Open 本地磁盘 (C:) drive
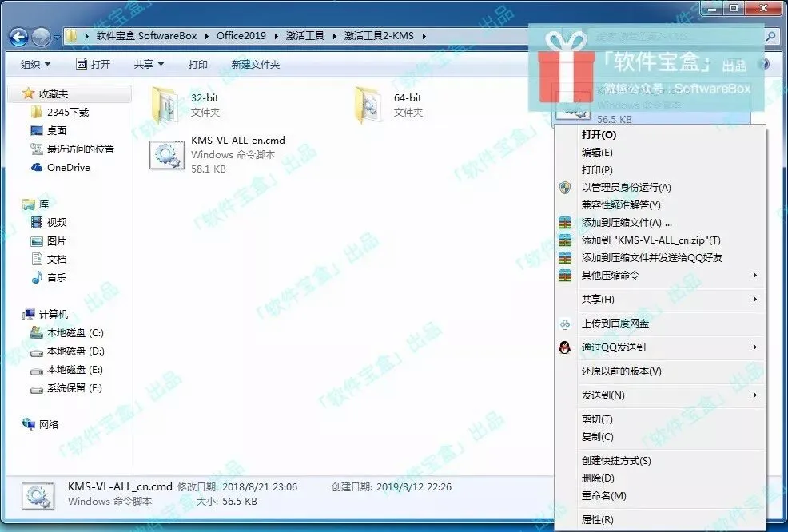788x532 pixels. [x=67, y=332]
